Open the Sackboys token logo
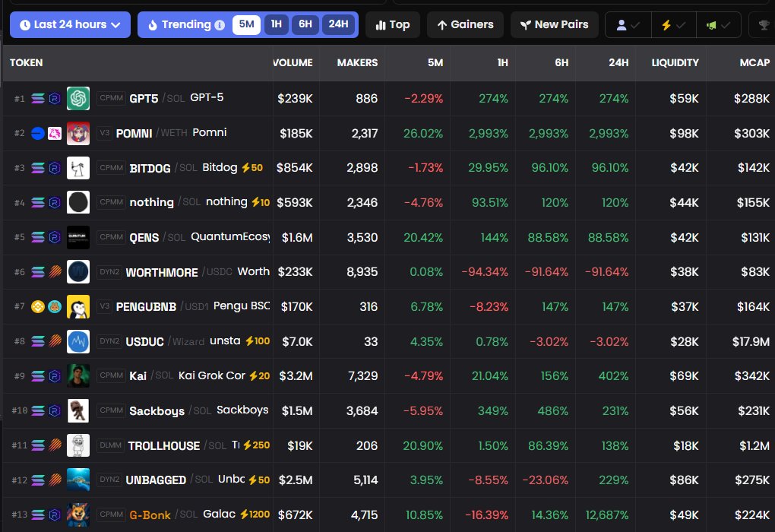775x532 pixels. 78,410
